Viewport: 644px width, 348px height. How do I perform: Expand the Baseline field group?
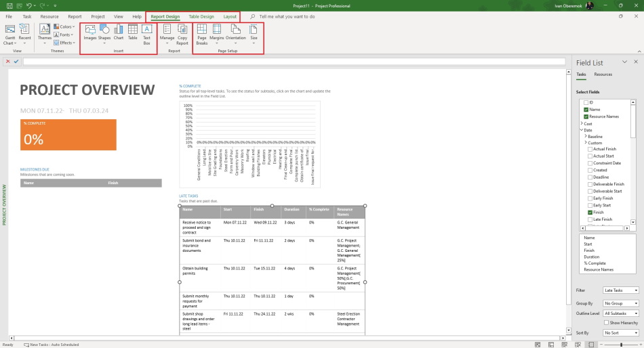pyautogui.click(x=586, y=136)
